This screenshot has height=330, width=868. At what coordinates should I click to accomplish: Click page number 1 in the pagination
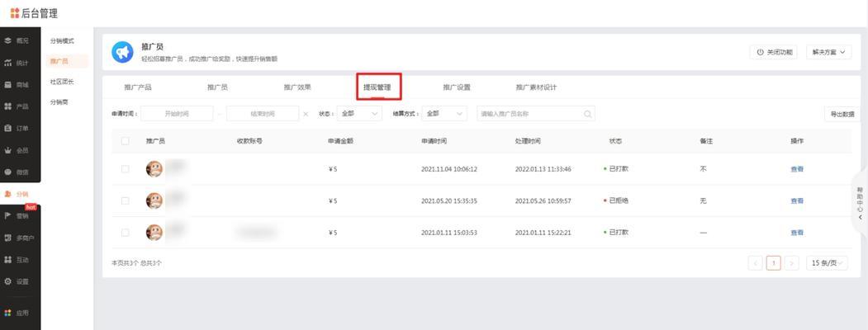(773, 263)
